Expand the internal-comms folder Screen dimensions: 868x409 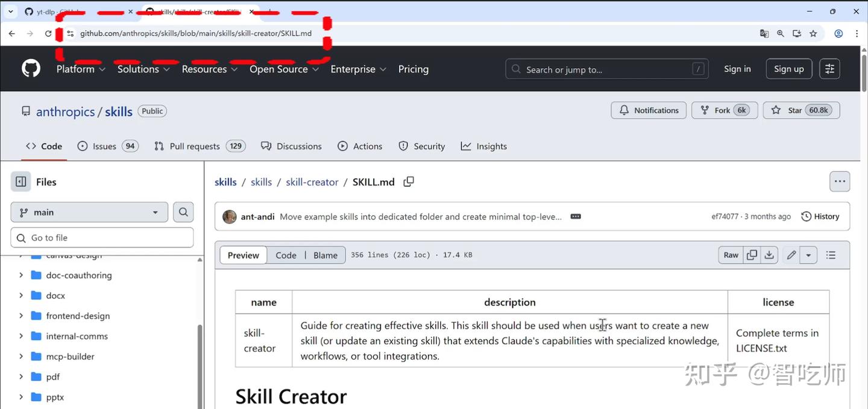click(21, 336)
